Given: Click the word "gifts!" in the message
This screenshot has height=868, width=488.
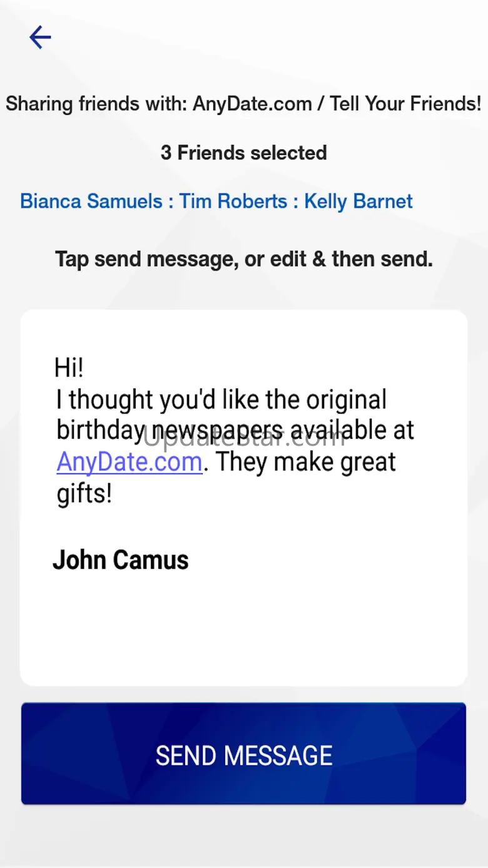Looking at the screenshot, I should tap(84, 495).
